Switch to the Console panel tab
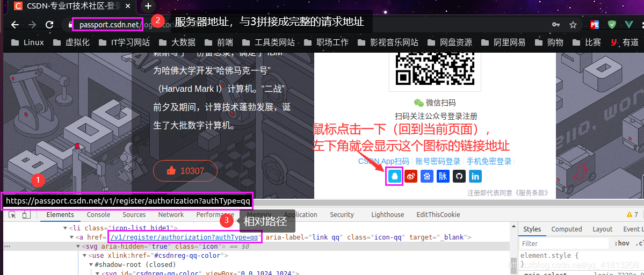This screenshot has width=644, height=275. click(99, 215)
